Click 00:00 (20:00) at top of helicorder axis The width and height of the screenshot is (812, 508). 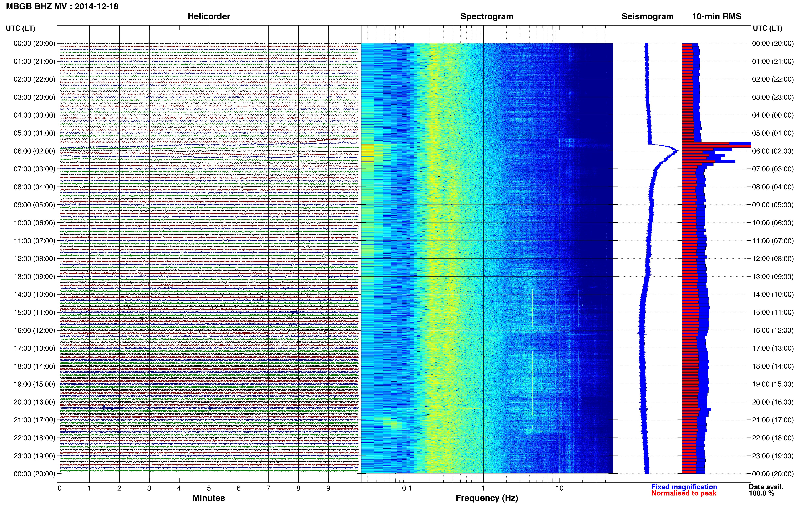[x=34, y=43]
